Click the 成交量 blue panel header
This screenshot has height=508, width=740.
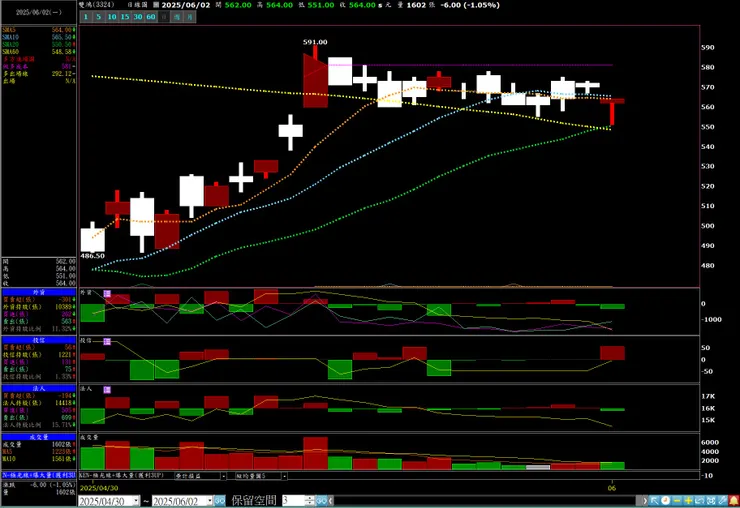(39, 437)
